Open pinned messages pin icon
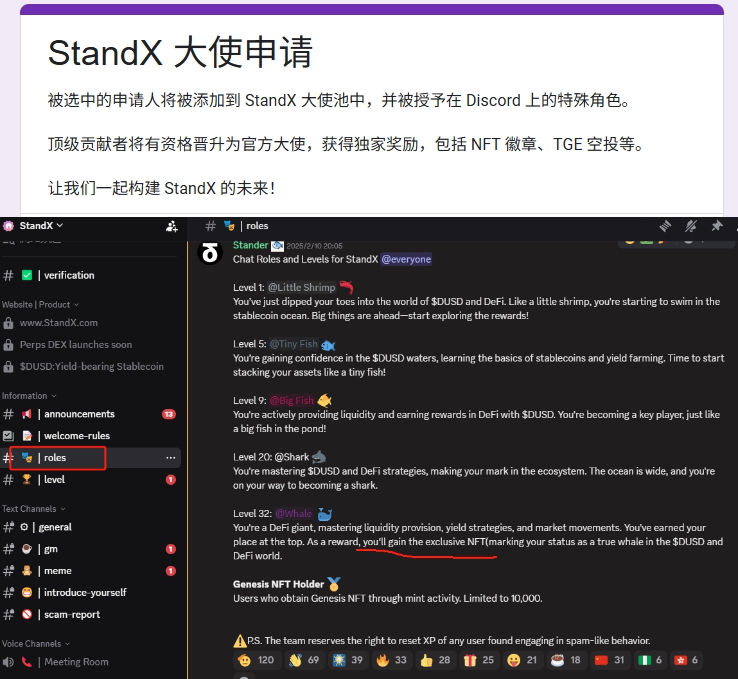Screen dimensions: 738x679 716,226
